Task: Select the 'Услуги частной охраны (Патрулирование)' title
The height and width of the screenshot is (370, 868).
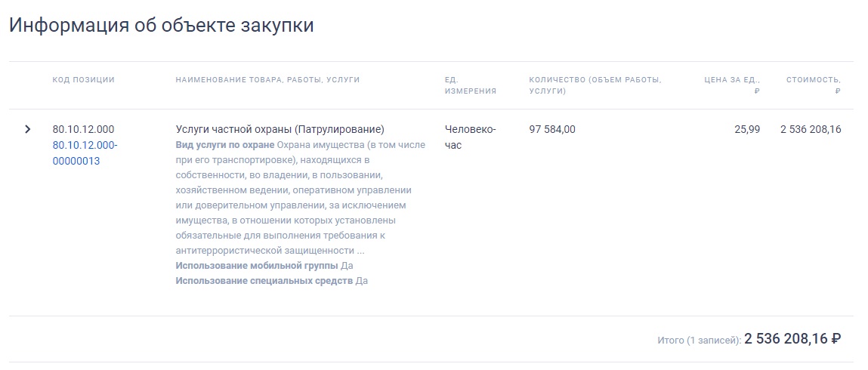Action: (280, 129)
